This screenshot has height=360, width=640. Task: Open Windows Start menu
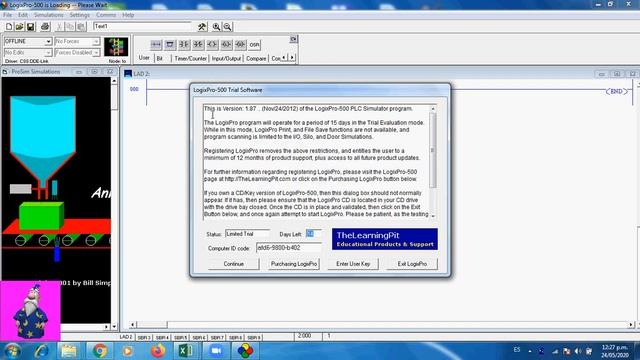[x=13, y=351]
